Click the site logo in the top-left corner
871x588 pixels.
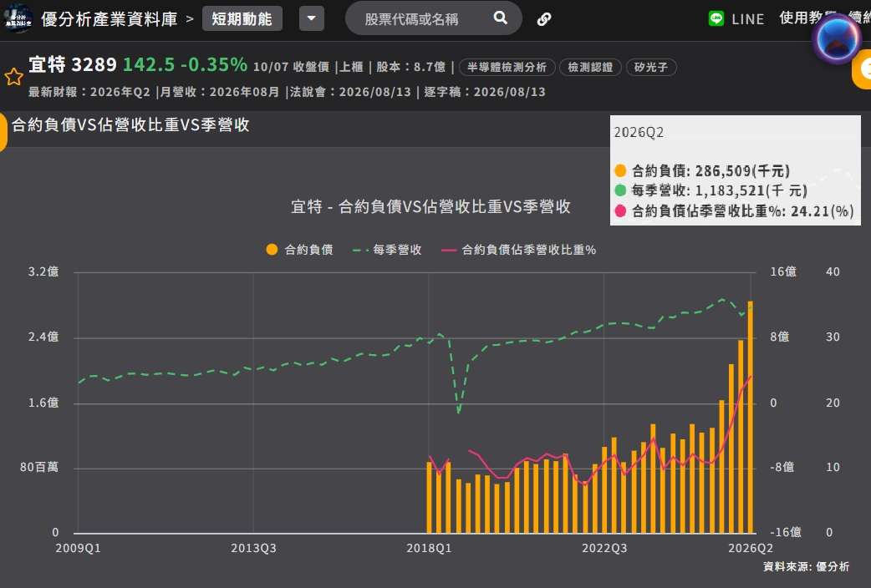(17, 18)
